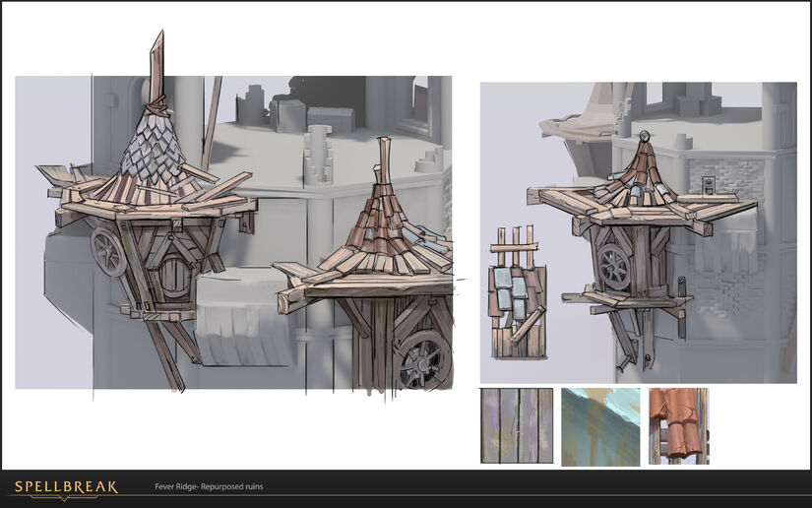This screenshot has width=812, height=508.
Task: Select the purple wood plank texture swatch
Action: pyautogui.click(x=517, y=425)
